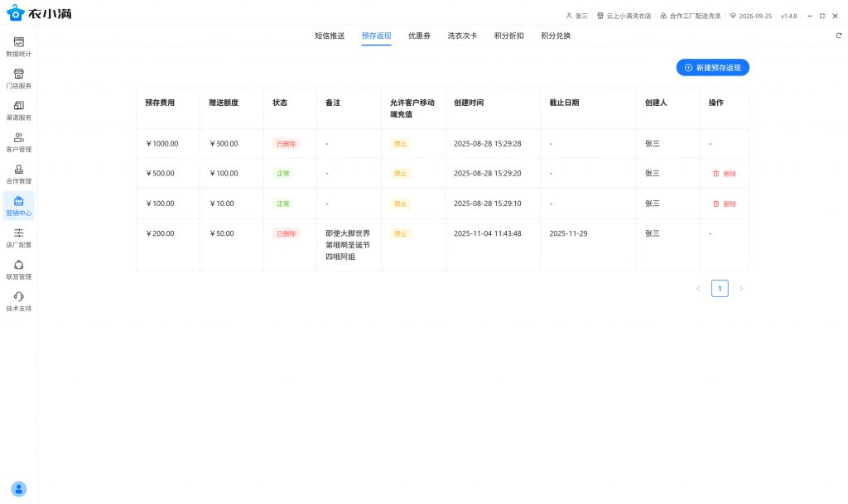Click the blue user avatar at bottom-left

(x=19, y=488)
